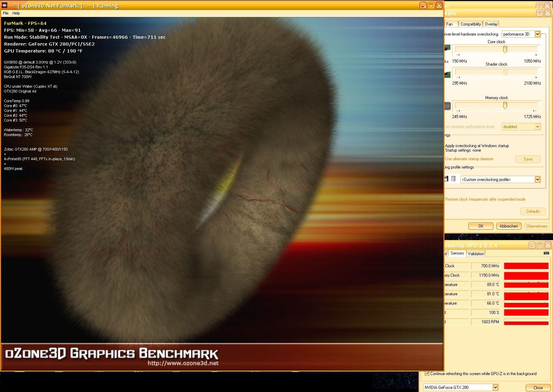Click the 1050 MHz core clock maximum label

(532, 61)
